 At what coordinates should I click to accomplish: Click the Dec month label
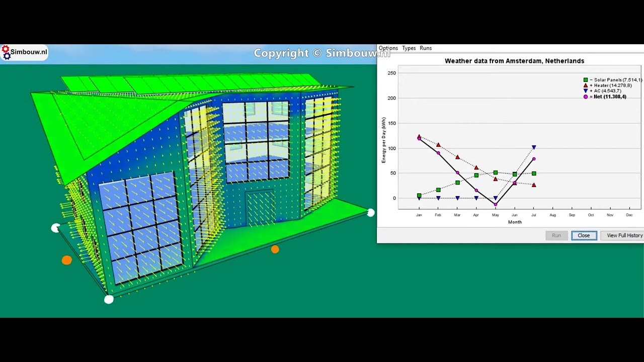click(629, 215)
